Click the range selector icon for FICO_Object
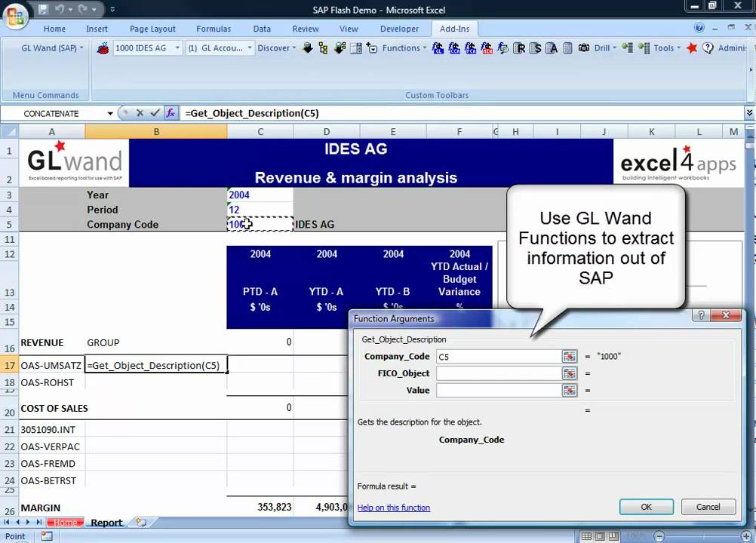This screenshot has height=543, width=756. [570, 373]
